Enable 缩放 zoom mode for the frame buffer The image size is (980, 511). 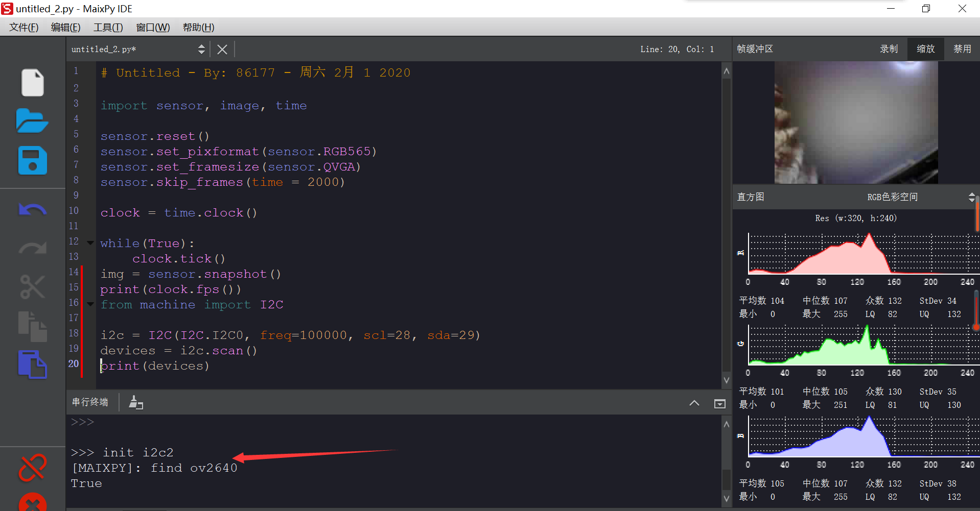click(925, 48)
